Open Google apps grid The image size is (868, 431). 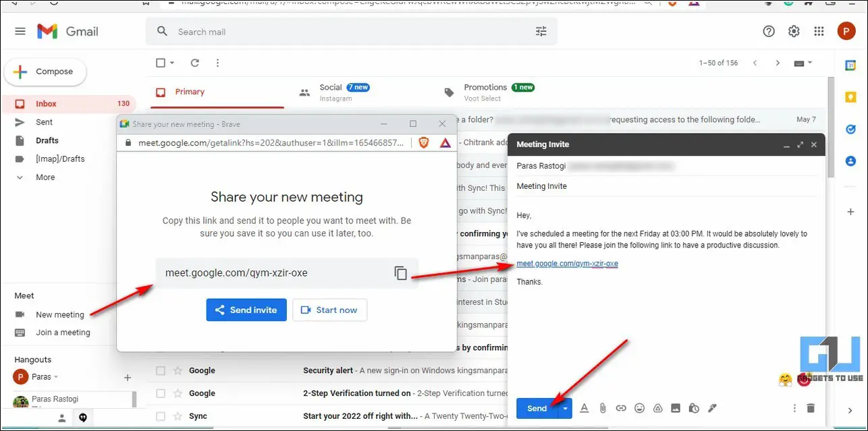819,31
